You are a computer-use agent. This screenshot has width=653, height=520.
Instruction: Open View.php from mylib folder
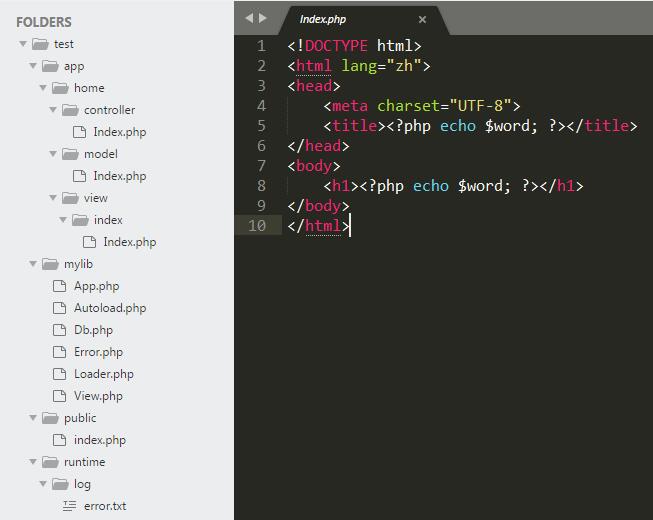click(x=98, y=396)
